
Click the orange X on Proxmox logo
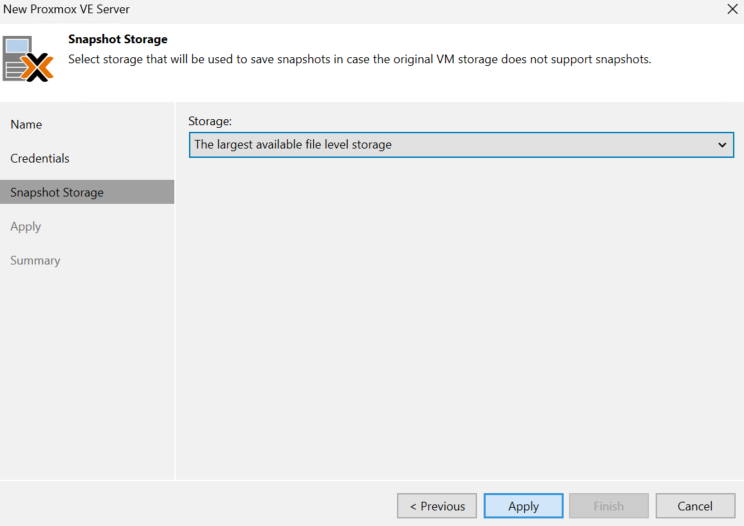click(38, 67)
